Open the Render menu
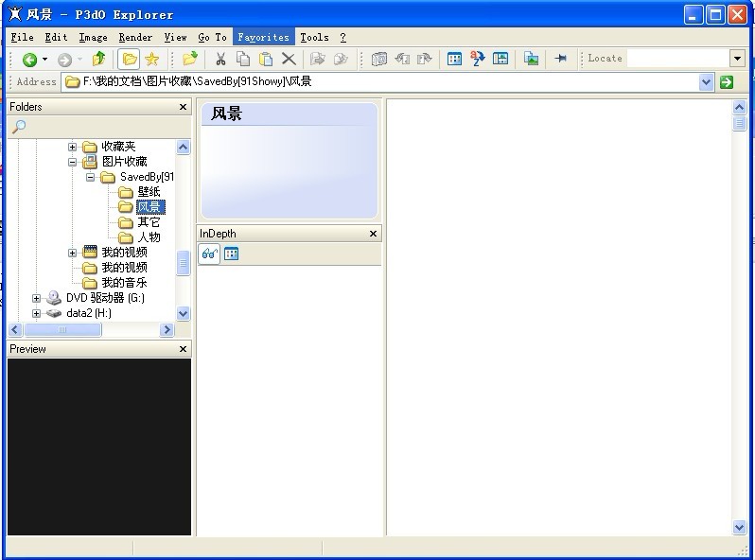 [x=135, y=37]
